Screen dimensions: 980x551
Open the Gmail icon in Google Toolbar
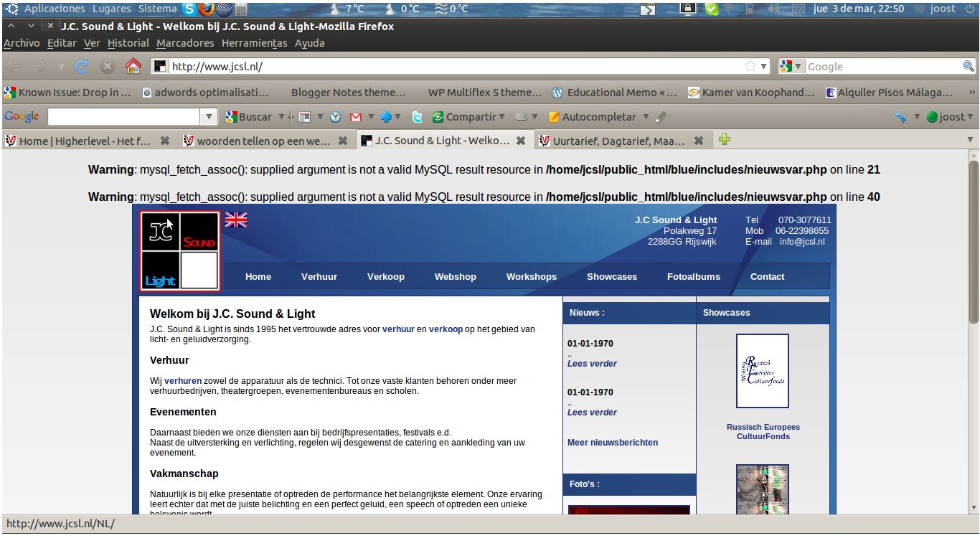coord(356,117)
